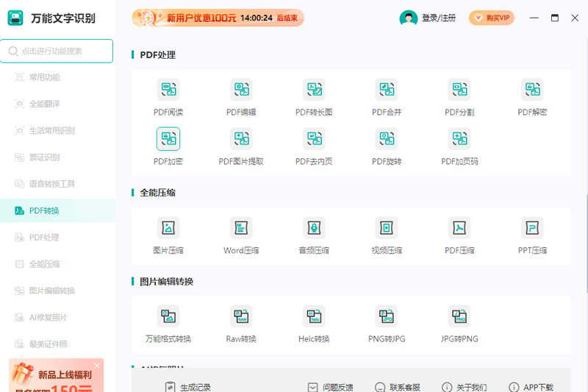Click the PDF加页码 page number icon
588x392 pixels.
point(459,139)
